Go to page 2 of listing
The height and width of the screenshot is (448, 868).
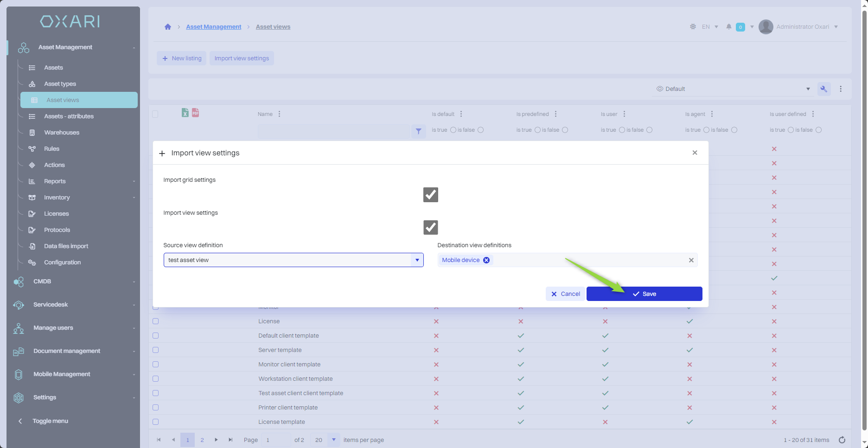click(x=202, y=440)
